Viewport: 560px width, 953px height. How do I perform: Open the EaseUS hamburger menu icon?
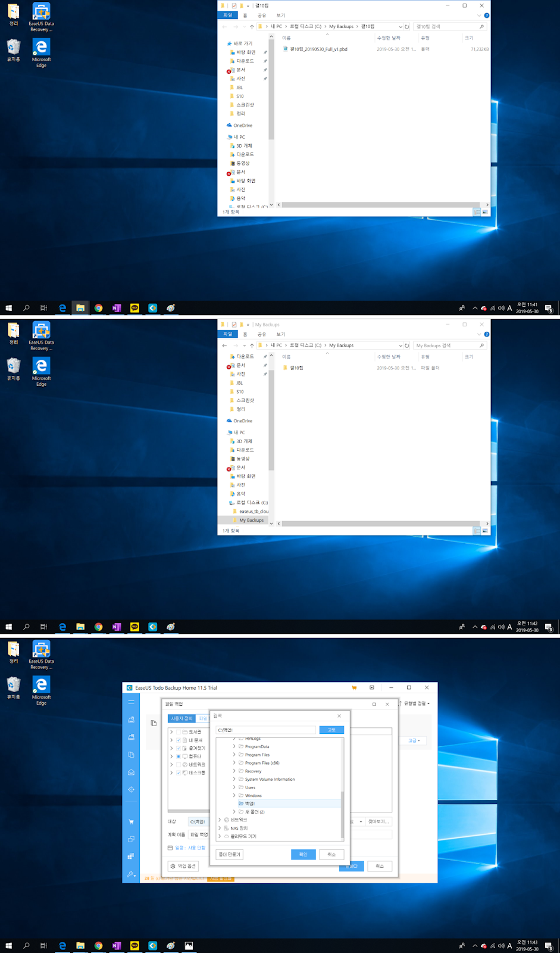click(x=131, y=702)
